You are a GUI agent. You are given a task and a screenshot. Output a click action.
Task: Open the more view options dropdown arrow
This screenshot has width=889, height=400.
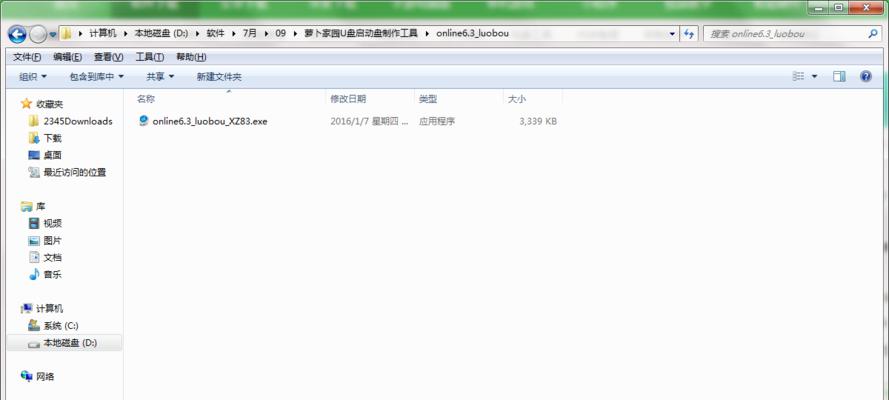tap(815, 76)
